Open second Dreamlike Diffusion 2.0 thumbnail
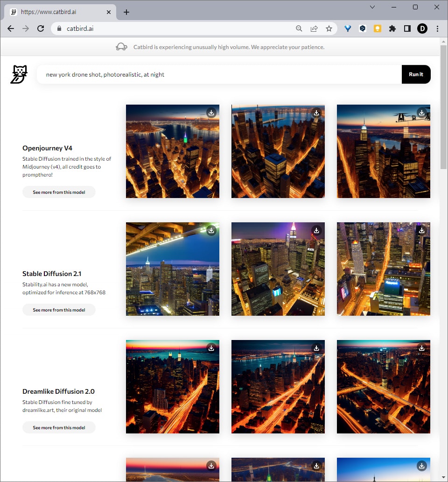 [x=278, y=387]
